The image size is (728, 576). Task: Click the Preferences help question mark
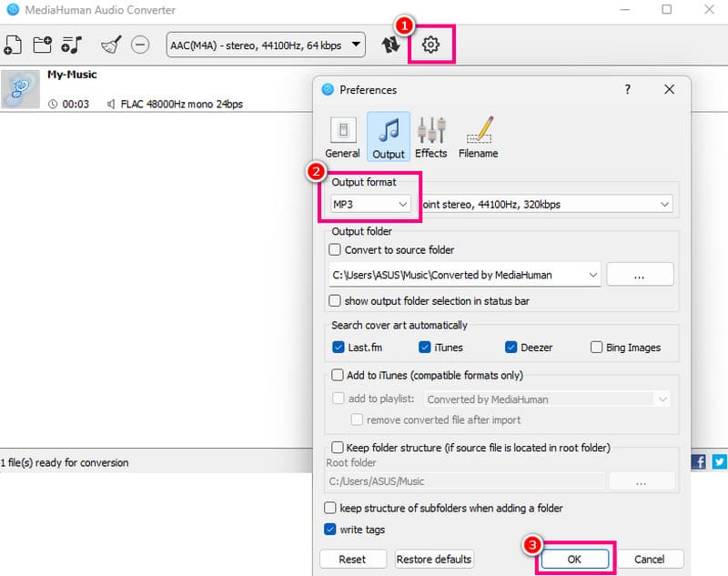click(628, 89)
